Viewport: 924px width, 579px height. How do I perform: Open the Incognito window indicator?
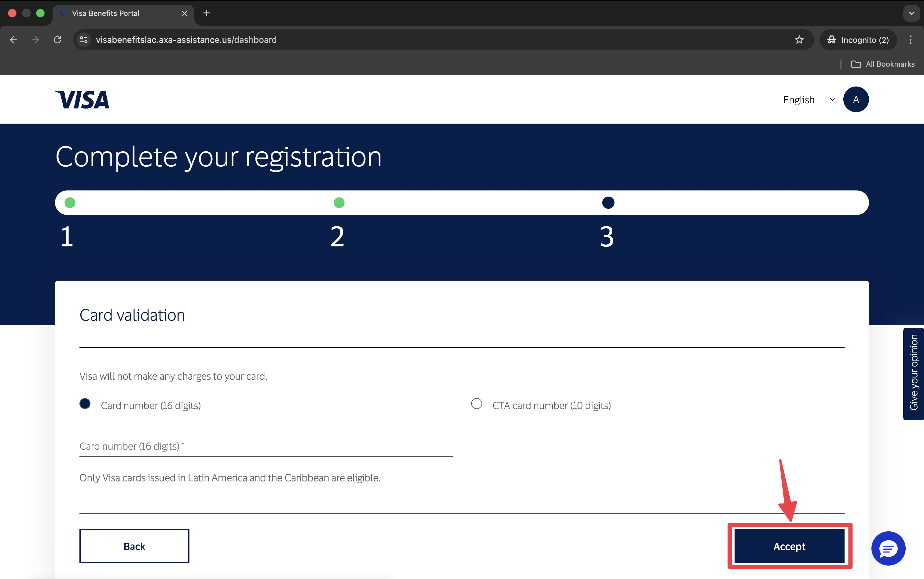[x=858, y=40]
